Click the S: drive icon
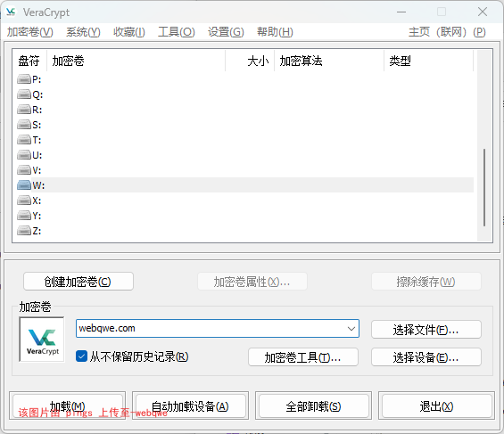The height and width of the screenshot is (434, 504). pos(24,125)
